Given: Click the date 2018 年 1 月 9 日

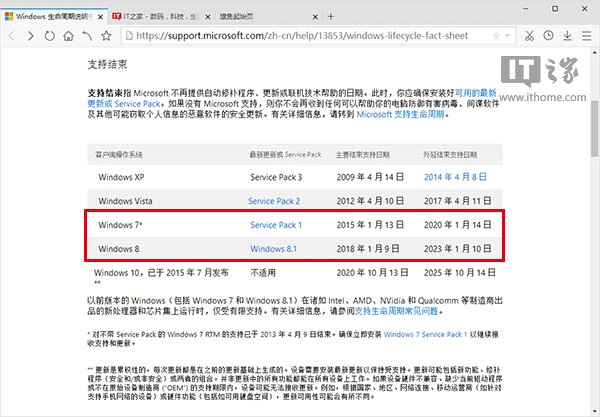Looking at the screenshot, I should click(x=368, y=249).
